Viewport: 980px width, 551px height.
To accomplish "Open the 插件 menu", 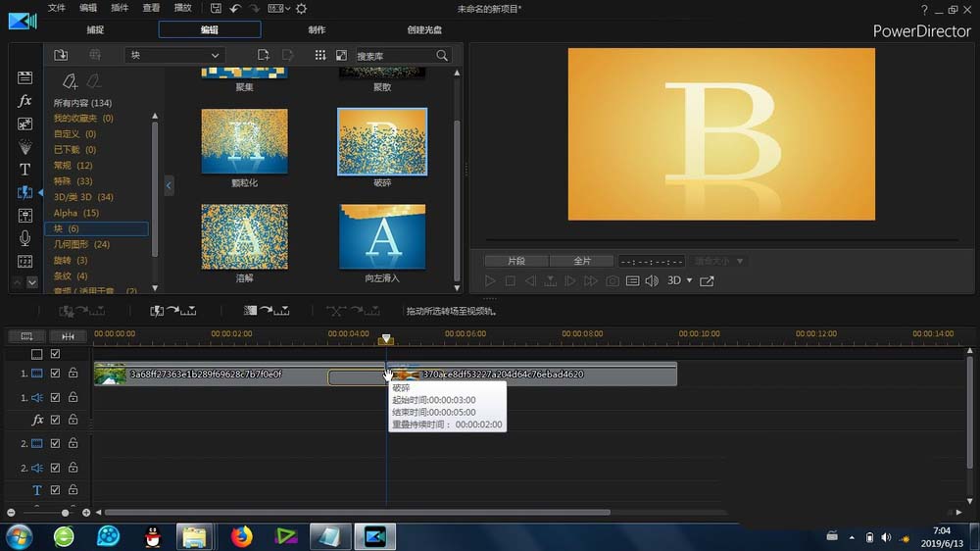I will [120, 8].
